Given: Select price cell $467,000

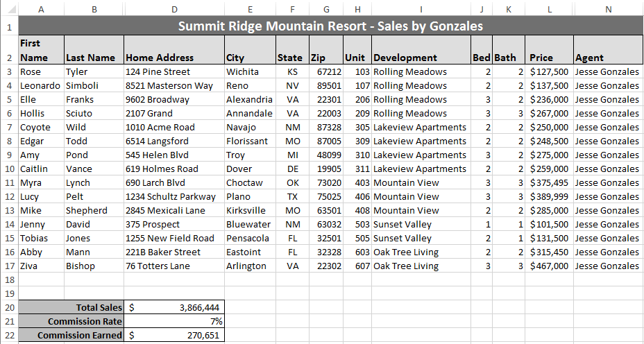Looking at the screenshot, I should coord(549,266).
